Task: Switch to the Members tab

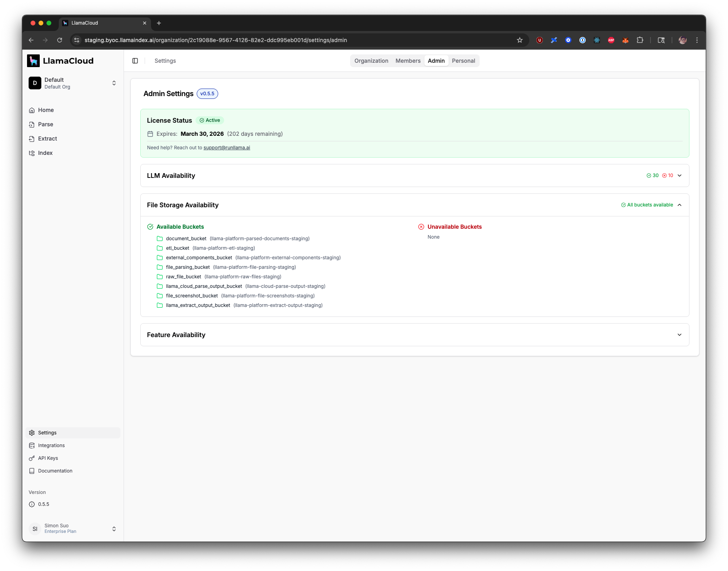Action: (x=408, y=60)
